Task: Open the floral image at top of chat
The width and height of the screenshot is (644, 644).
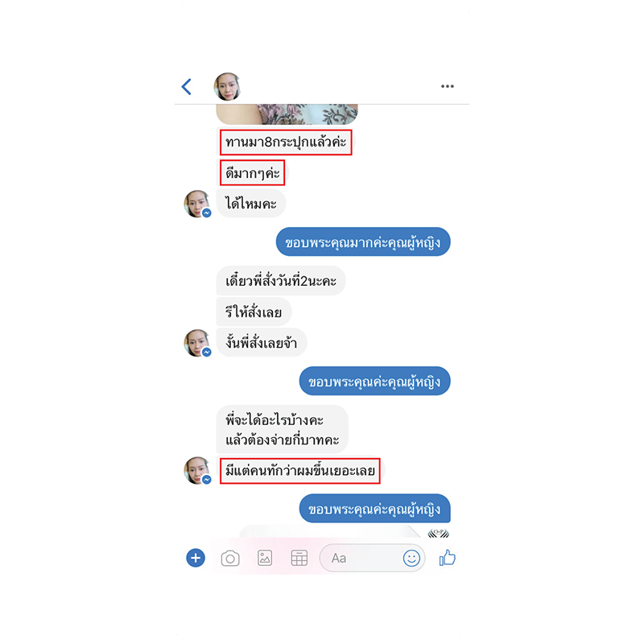Action: click(287, 114)
